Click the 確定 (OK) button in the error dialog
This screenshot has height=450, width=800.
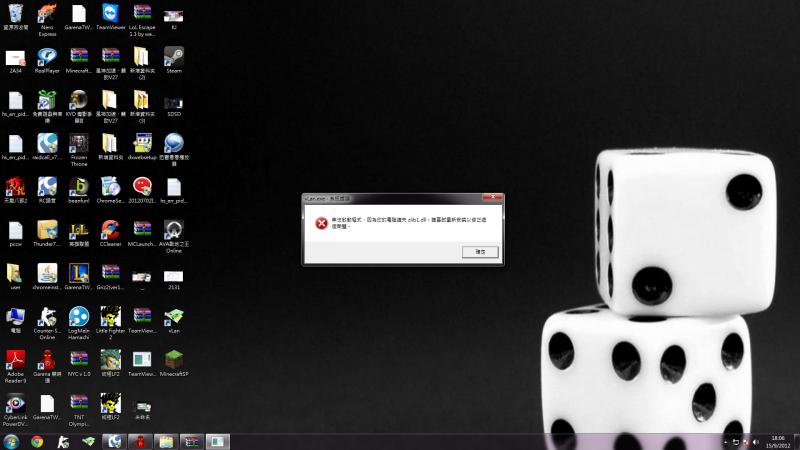click(480, 252)
